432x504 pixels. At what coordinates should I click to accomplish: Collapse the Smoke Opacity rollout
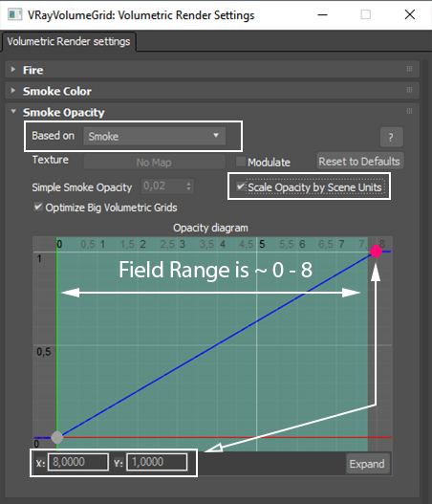tap(13, 112)
